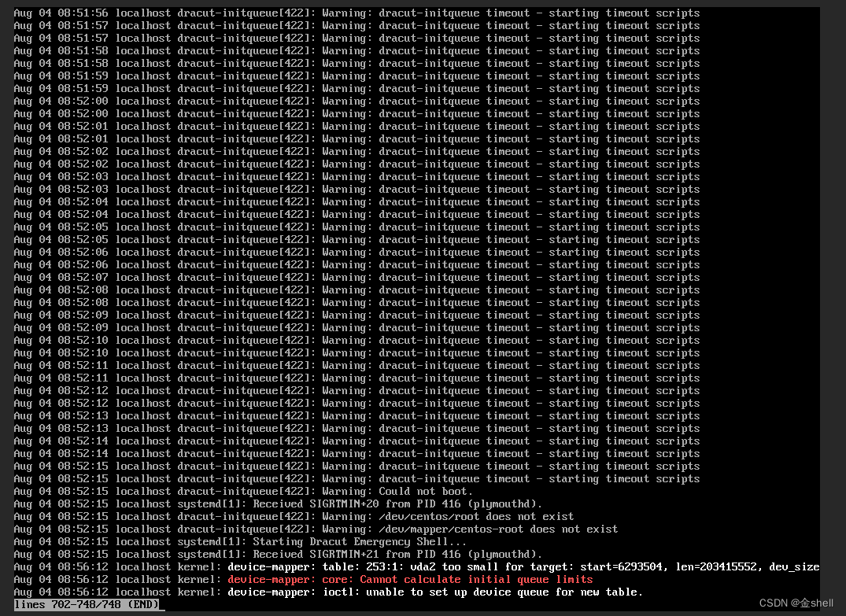Click the timeout warning line at 08:52:07
The height and width of the screenshot is (616, 846).
pos(357,277)
